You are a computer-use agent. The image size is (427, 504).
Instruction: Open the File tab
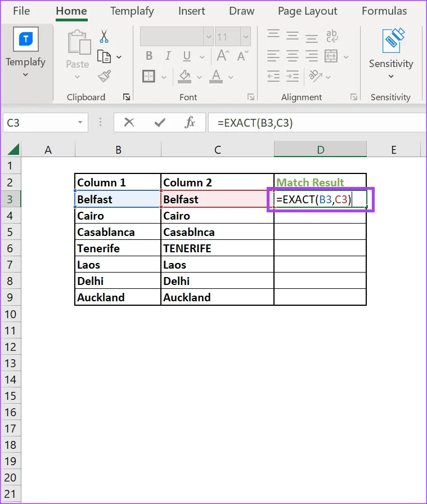21,11
